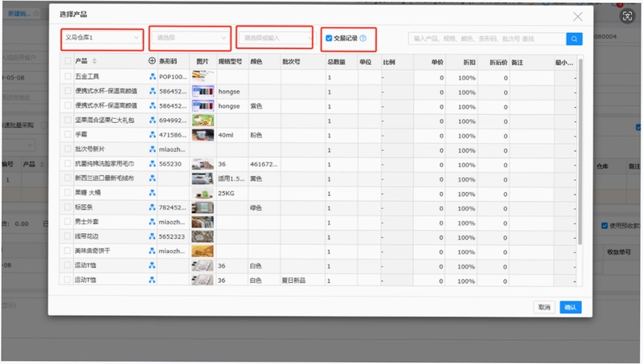
Task: Open the 男士外套 product image
Action: (x=203, y=222)
